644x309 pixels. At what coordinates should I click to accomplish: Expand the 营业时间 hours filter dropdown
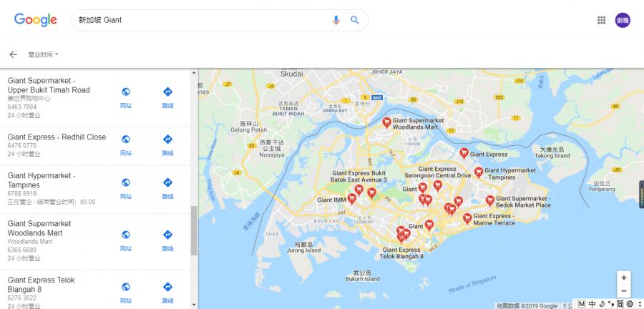tap(43, 54)
